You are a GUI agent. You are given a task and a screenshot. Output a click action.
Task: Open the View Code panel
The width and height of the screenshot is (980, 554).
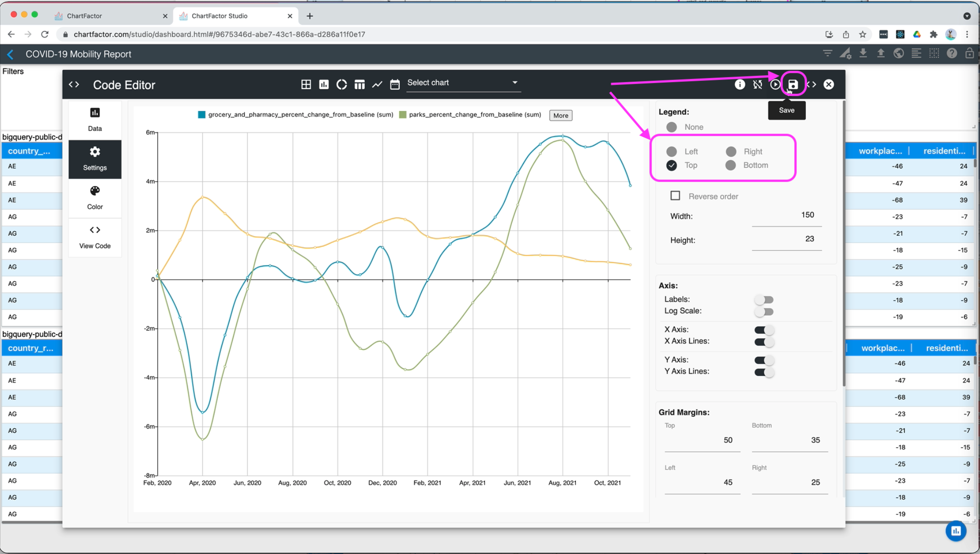point(95,237)
